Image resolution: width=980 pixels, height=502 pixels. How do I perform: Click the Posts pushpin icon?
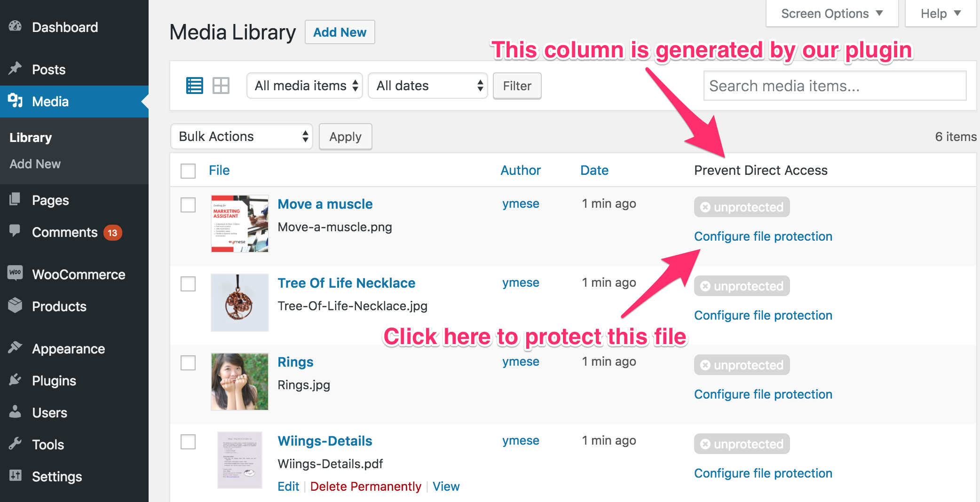(15, 69)
